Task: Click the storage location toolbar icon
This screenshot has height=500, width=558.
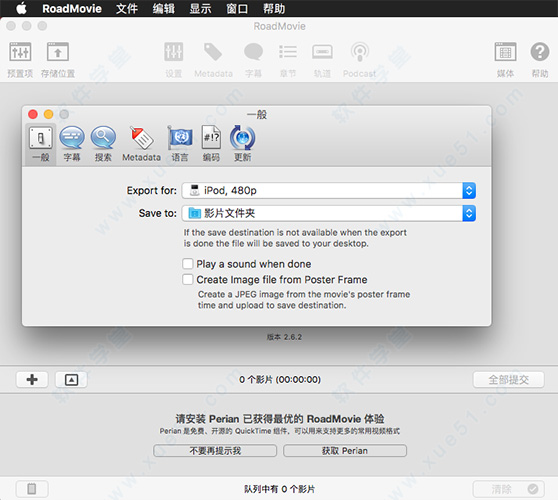Action: [58, 52]
